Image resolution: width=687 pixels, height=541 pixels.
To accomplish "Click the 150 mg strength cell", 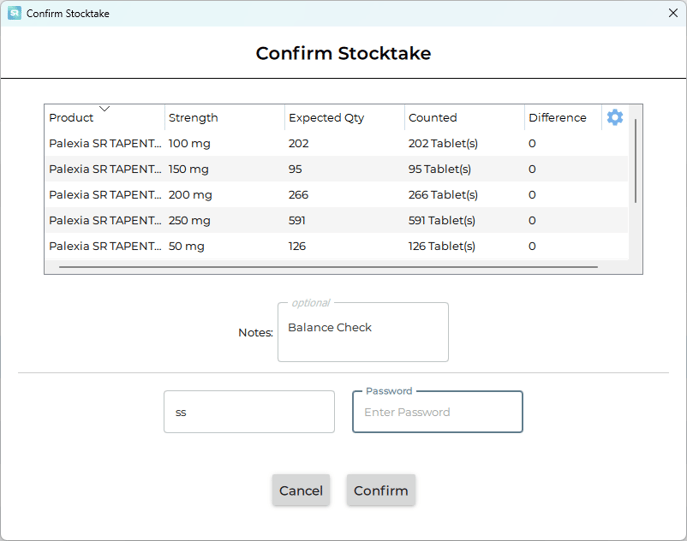I will coord(188,170).
